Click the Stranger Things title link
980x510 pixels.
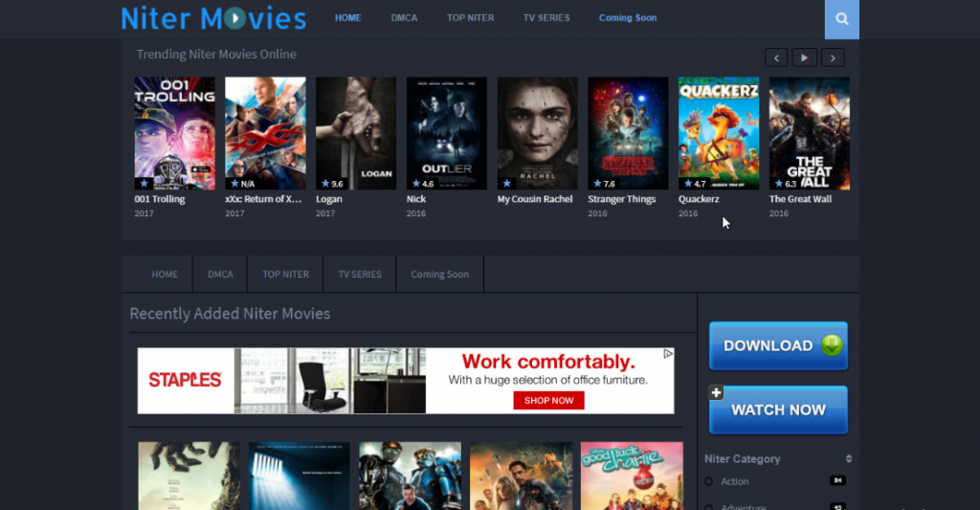(621, 199)
